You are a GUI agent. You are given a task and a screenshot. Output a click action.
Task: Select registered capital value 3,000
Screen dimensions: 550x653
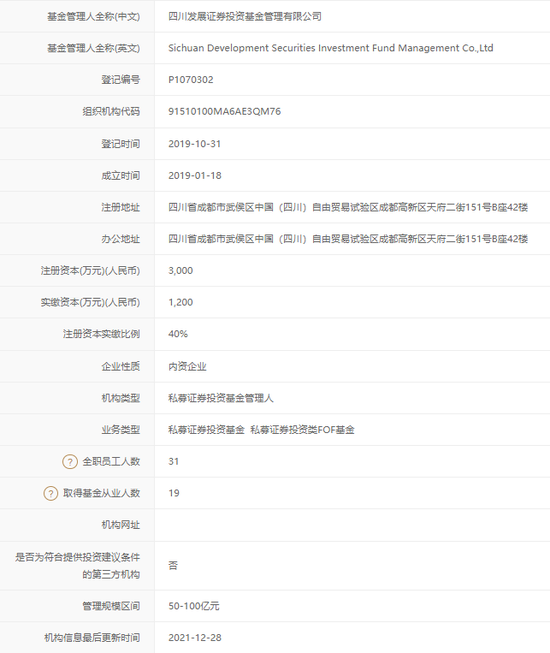[181, 271]
